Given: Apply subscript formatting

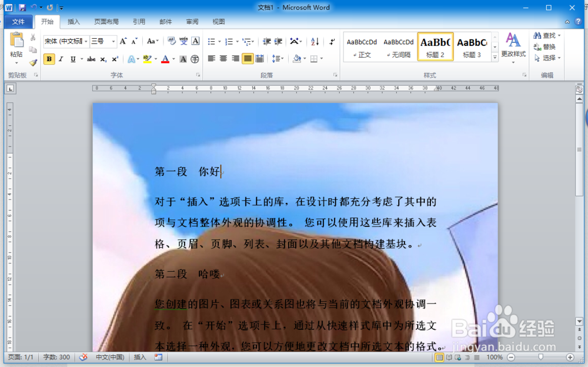Looking at the screenshot, I should tap(103, 59).
